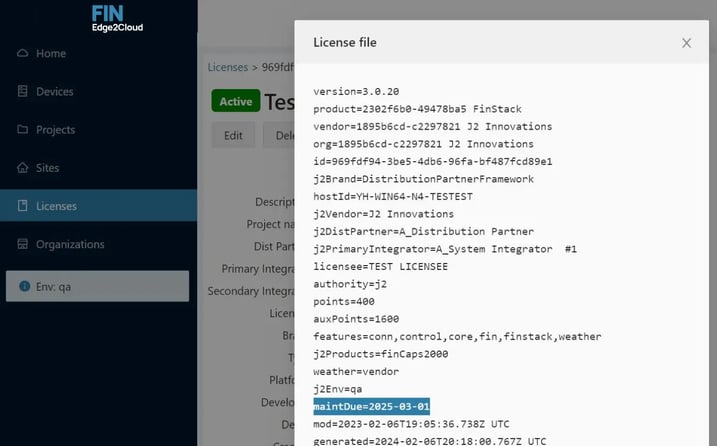Image resolution: width=717 pixels, height=446 pixels.
Task: Click the License file dialog title
Action: (345, 43)
